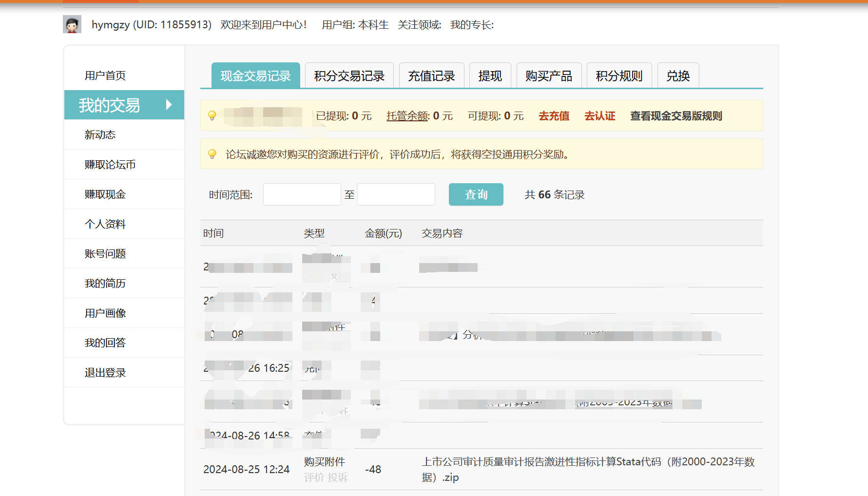Click the 共 66 条记录 count
868x496 pixels.
pyautogui.click(x=555, y=194)
